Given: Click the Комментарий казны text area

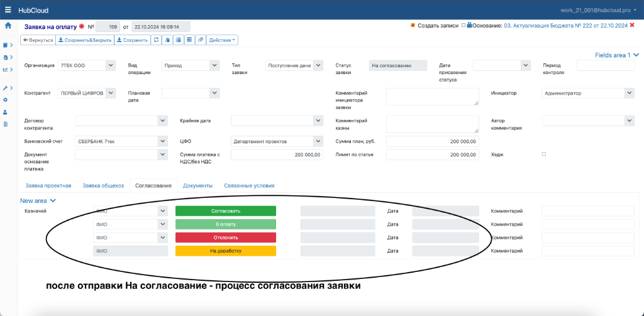Looking at the screenshot, I should pos(433,124).
